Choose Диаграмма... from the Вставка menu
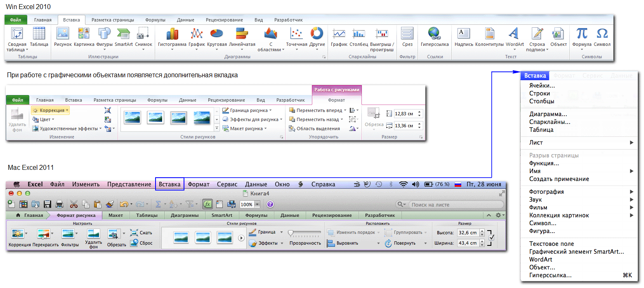This screenshot has width=644, height=288. (548, 114)
